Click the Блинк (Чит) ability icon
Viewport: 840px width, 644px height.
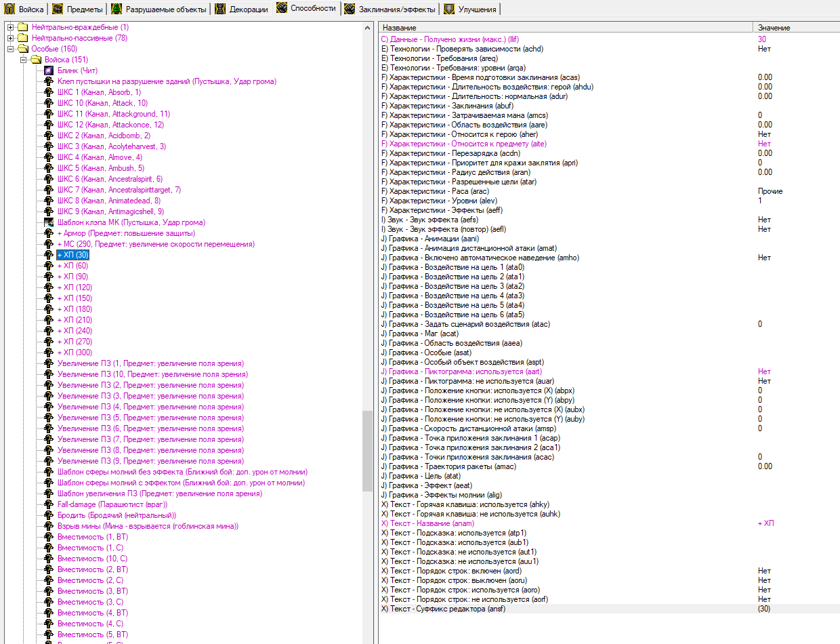pyautogui.click(x=49, y=71)
